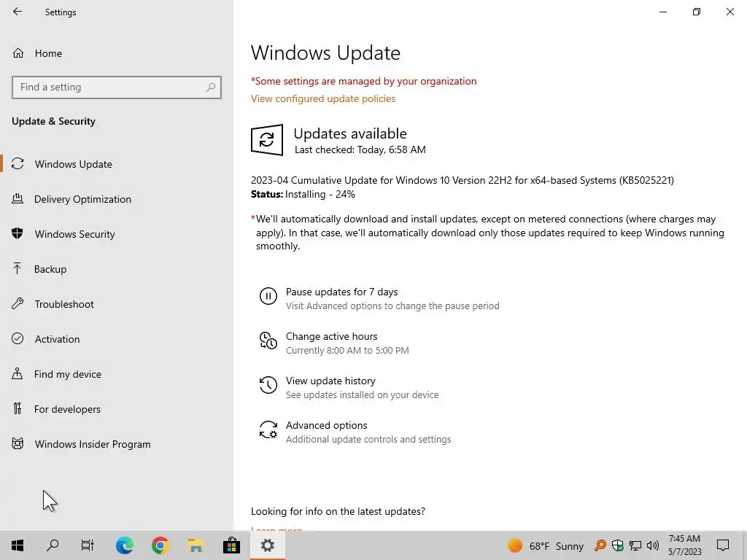Select Windows Update in sidebar
Screen dimensions: 747x560
click(117, 164)
